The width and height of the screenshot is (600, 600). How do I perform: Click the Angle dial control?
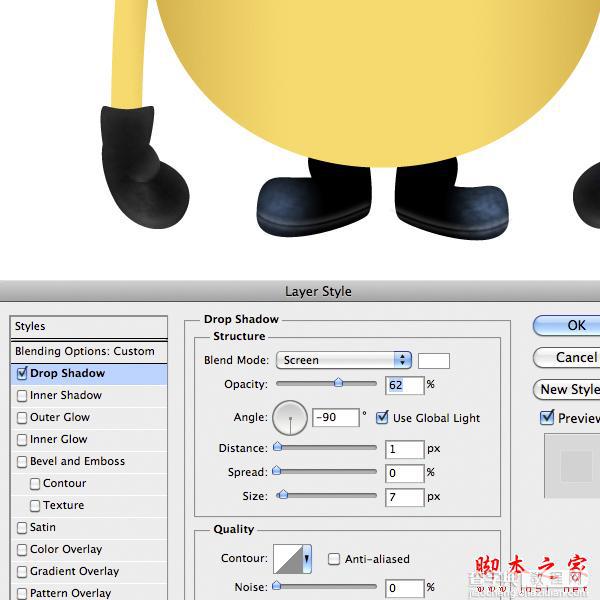290,418
